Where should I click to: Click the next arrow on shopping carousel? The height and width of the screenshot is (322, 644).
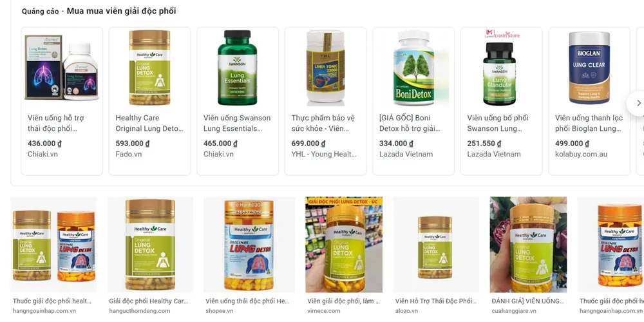pos(638,103)
